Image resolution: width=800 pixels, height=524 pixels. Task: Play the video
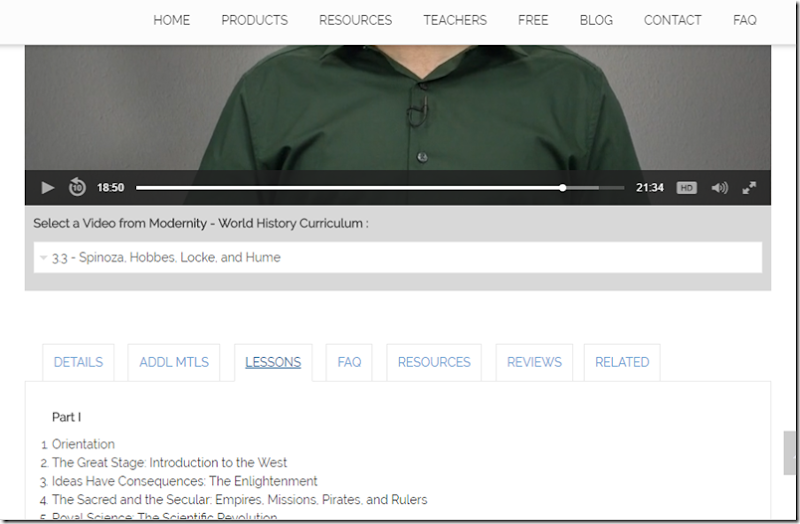coord(47,188)
